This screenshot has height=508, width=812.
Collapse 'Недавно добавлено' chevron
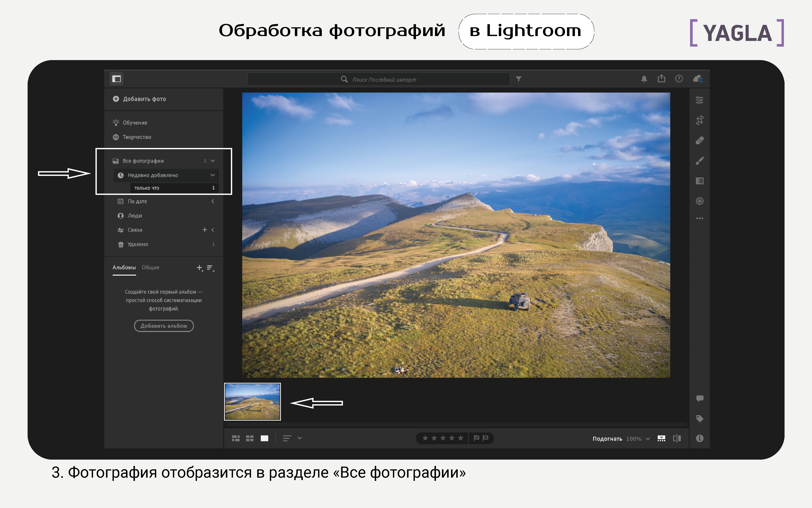213,175
